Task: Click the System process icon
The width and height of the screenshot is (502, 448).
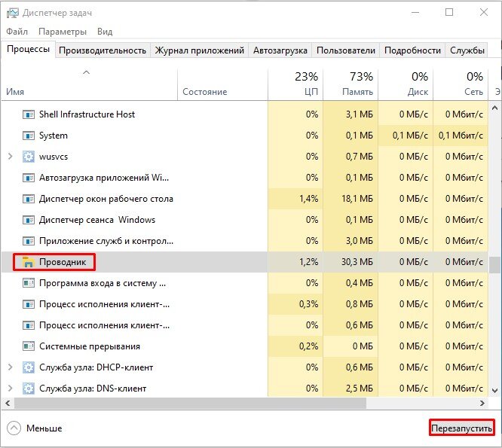Action: [x=29, y=136]
